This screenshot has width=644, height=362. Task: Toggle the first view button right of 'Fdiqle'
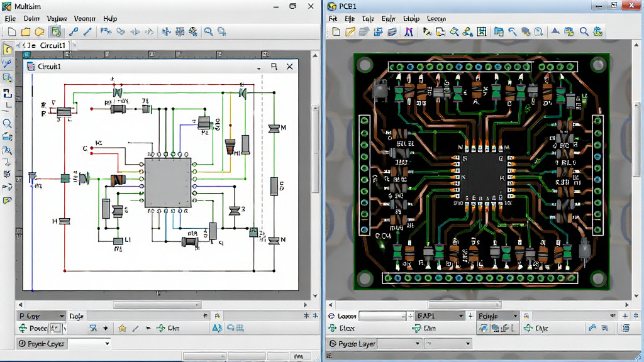click(x=484, y=328)
